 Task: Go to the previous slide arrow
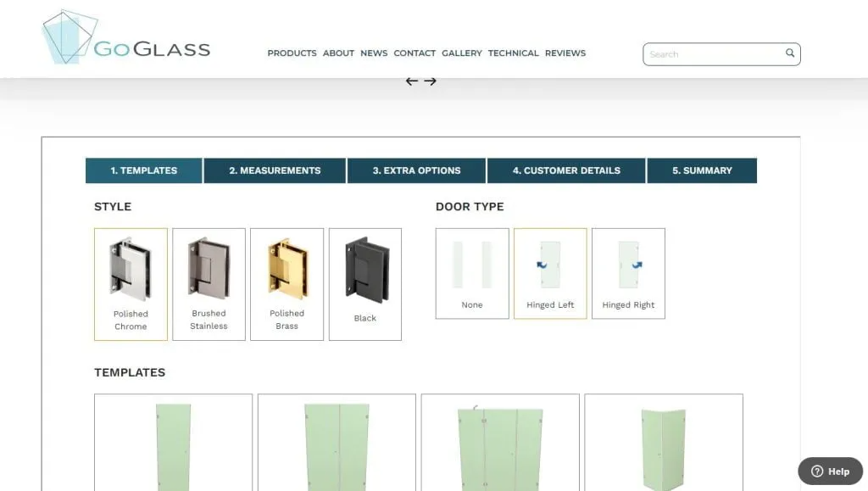pyautogui.click(x=411, y=81)
